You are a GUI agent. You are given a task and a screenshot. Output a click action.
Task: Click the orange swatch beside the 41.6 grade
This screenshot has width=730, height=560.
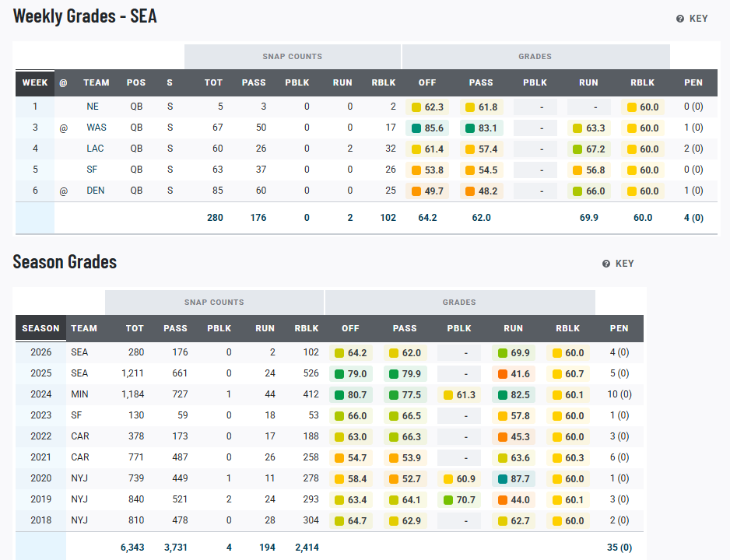[x=502, y=374]
